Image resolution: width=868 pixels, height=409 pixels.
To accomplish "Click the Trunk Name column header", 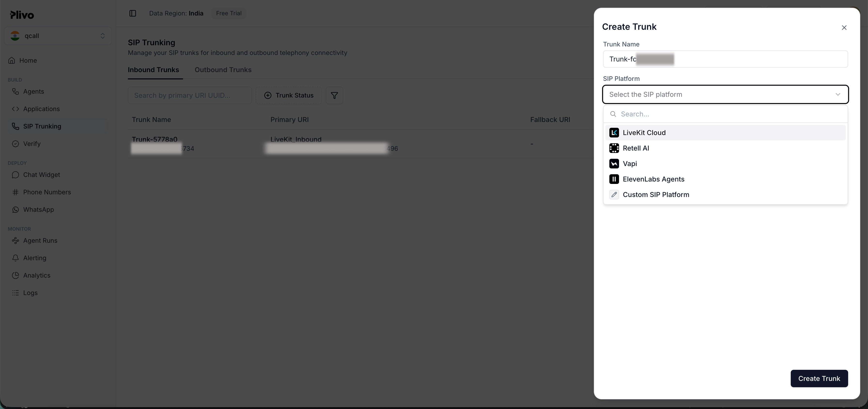I will click(x=151, y=120).
